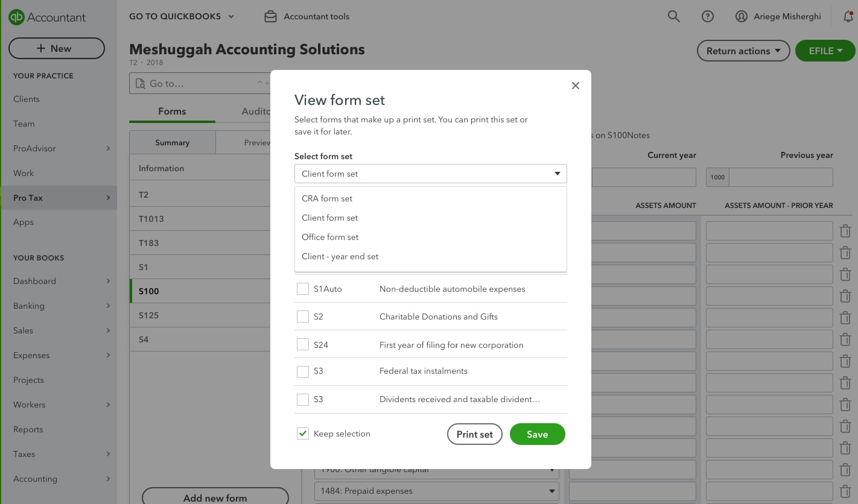Click the + New button
This screenshot has width=858, height=504.
pos(57,49)
